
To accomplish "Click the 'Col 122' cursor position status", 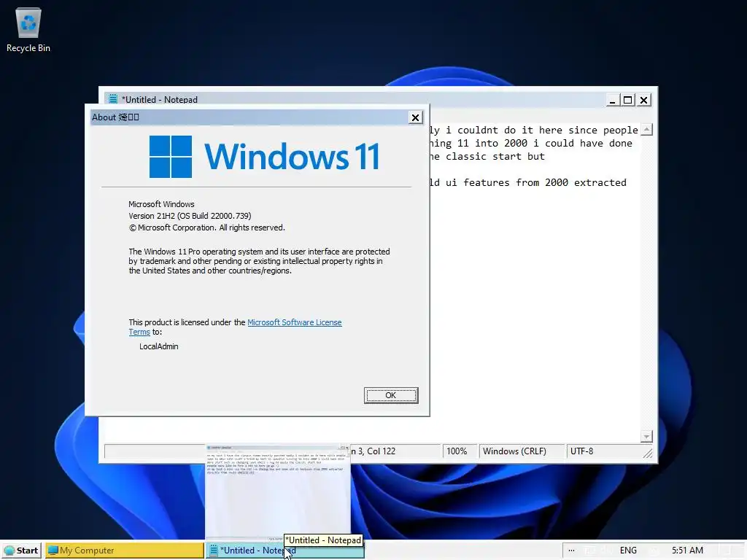I will tap(381, 451).
